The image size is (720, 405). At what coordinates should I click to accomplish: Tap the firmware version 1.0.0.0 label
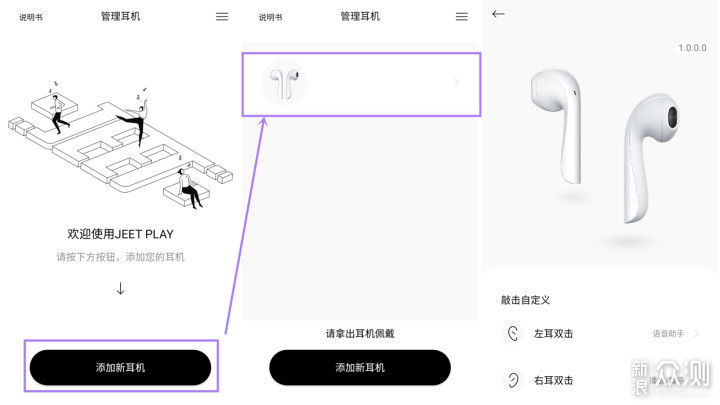pyautogui.click(x=692, y=48)
